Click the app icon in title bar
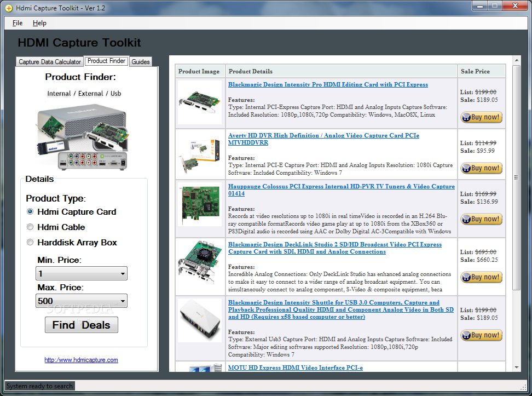Screen dimensions: 532x396 tap(8, 8)
